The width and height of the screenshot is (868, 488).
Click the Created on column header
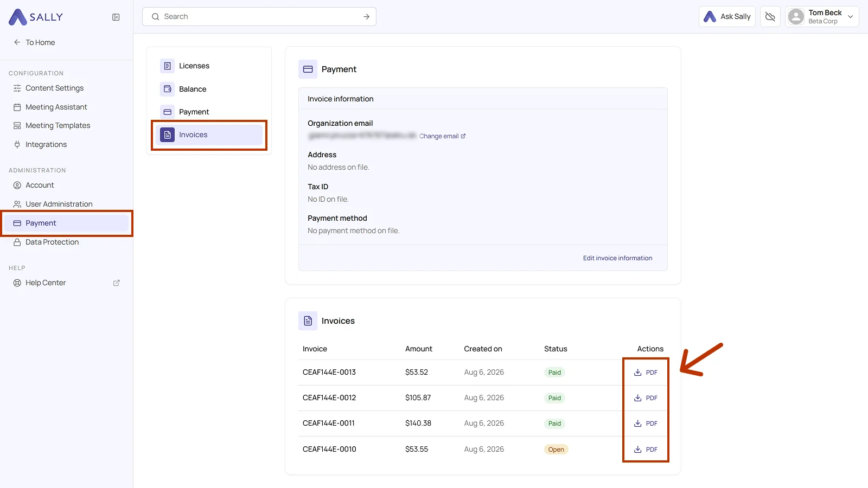(x=483, y=349)
